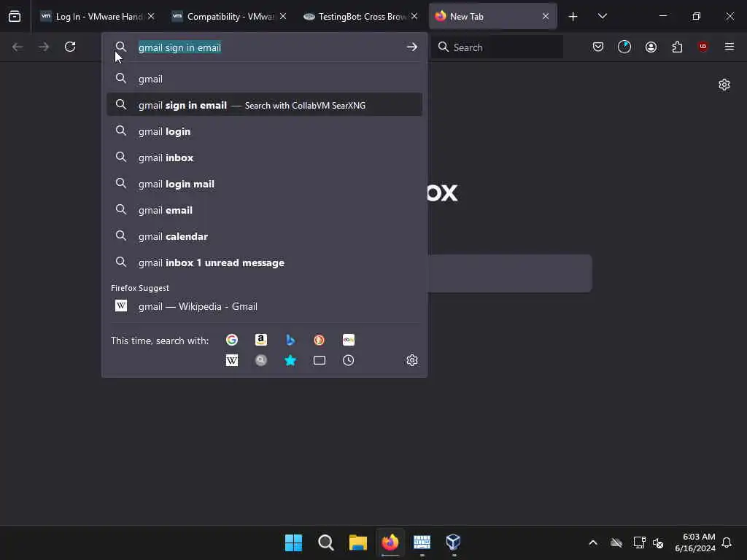Screen dimensions: 747x560
Task: Show hidden system tray icons
Action: coord(593,542)
